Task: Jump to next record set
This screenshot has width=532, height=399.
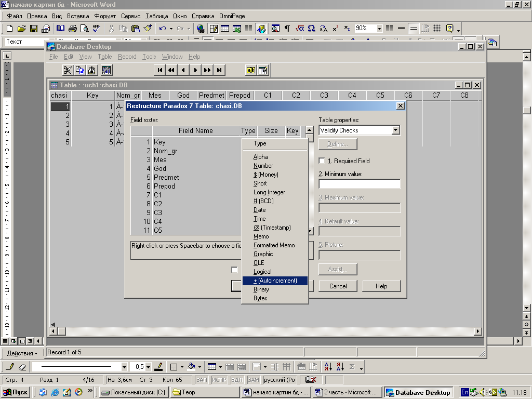Action: (207, 70)
